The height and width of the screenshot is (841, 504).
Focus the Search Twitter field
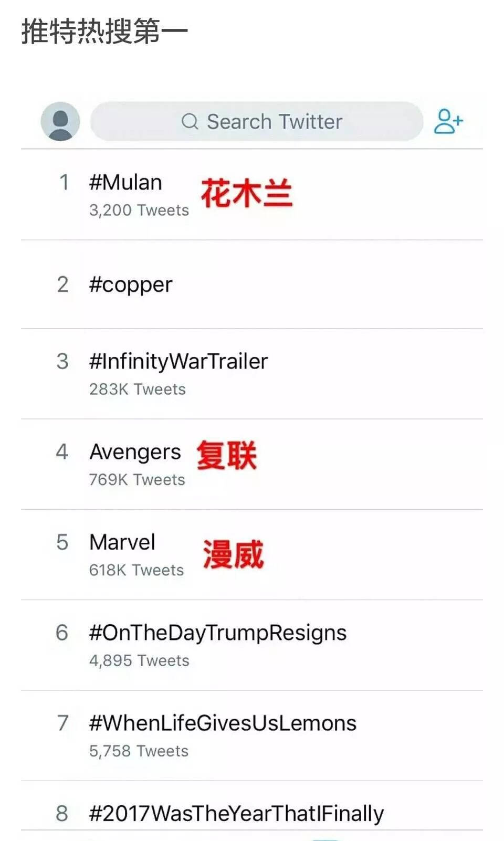tap(257, 121)
